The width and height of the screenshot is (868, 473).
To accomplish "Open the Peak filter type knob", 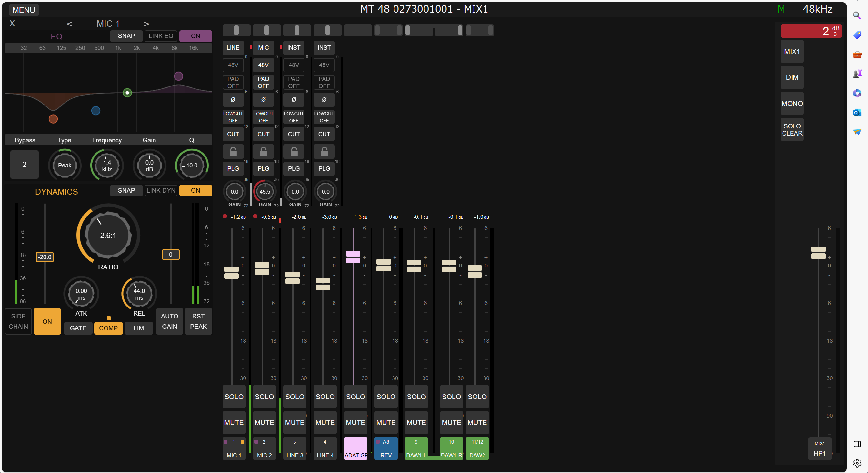I will pos(65,165).
